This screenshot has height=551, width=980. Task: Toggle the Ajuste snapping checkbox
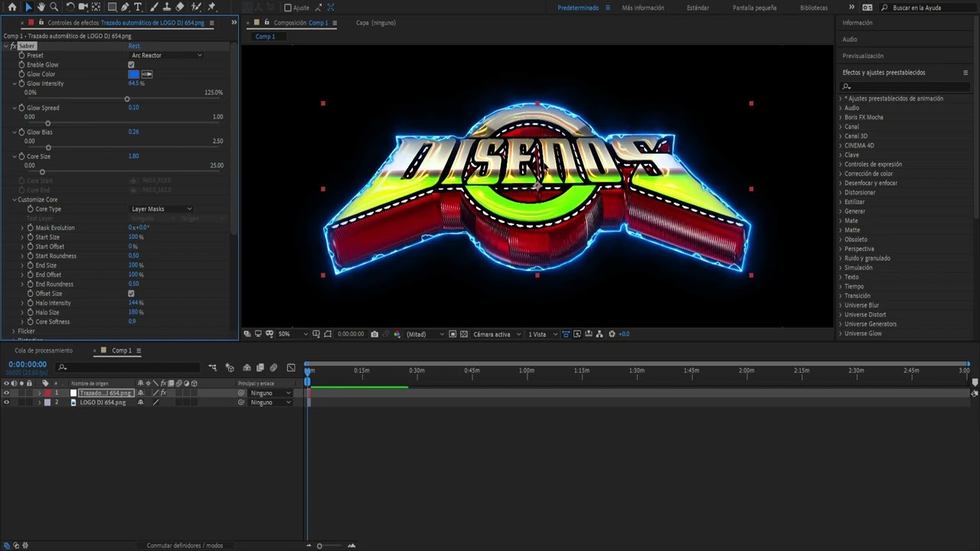click(x=288, y=8)
